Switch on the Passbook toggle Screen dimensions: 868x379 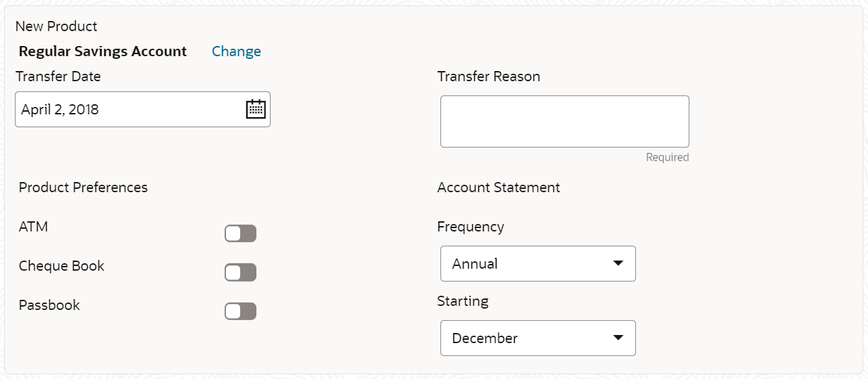pos(240,311)
